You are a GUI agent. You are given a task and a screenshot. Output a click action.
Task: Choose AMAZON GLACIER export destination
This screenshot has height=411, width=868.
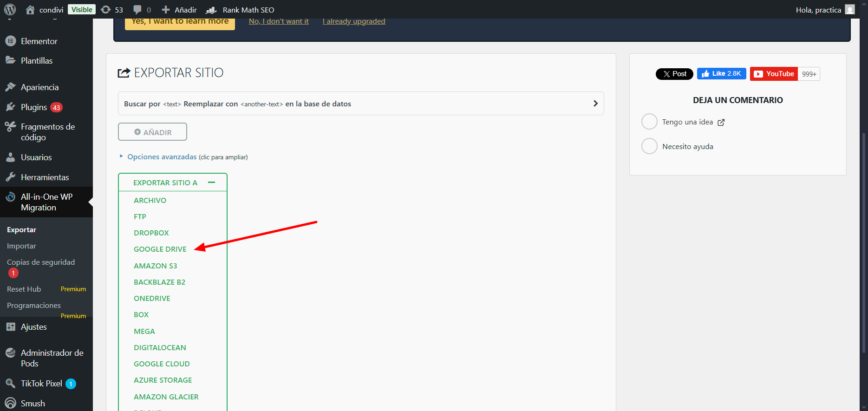[166, 397]
